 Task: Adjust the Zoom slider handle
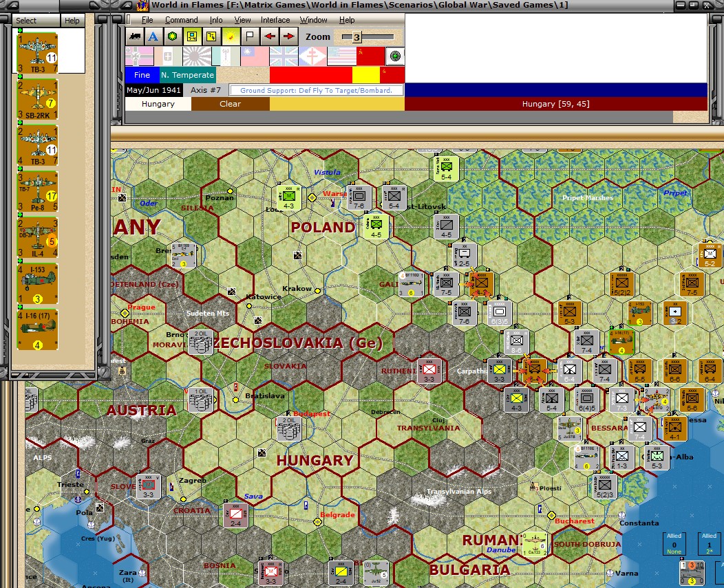tap(356, 37)
